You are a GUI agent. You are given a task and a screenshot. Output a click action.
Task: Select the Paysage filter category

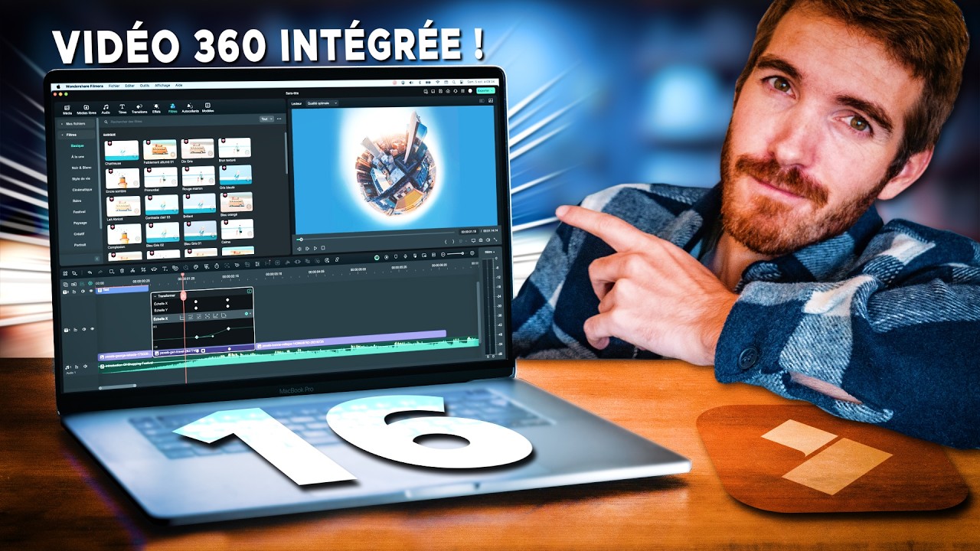(80, 223)
